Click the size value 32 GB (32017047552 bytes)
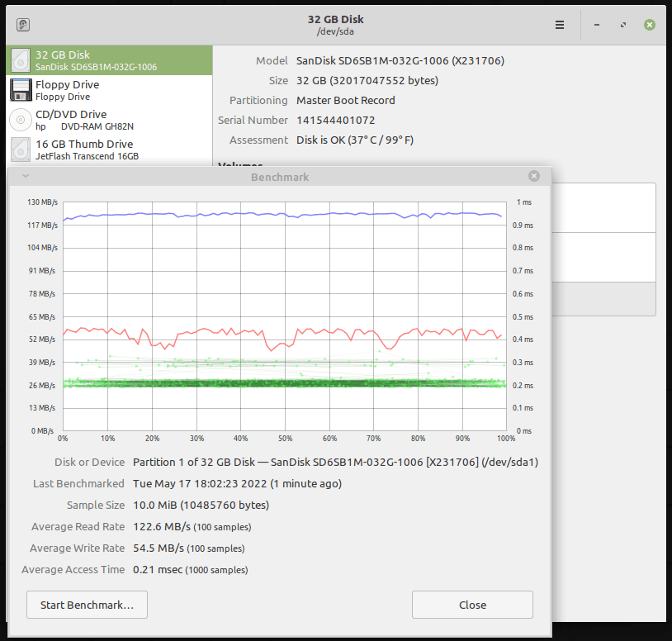 coord(367,81)
